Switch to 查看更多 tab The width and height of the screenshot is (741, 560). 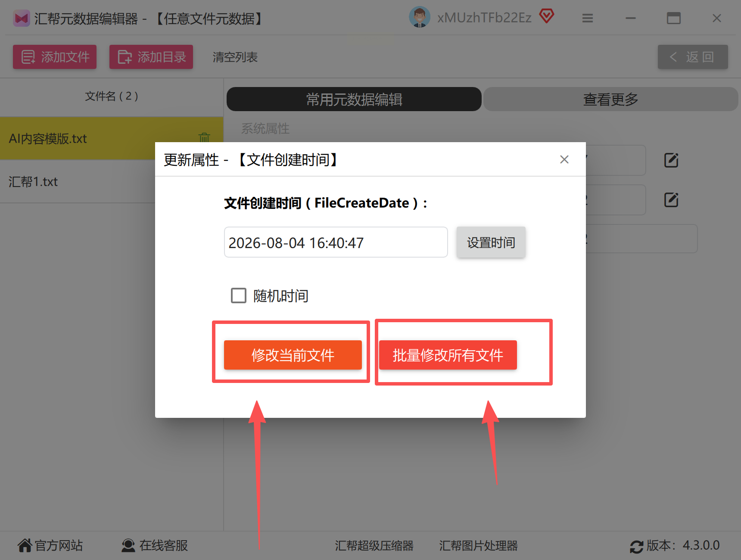pyautogui.click(x=610, y=99)
